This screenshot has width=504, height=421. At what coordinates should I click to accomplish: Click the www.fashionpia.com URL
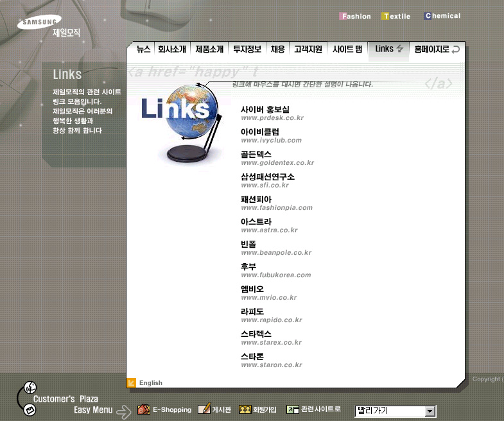click(277, 207)
